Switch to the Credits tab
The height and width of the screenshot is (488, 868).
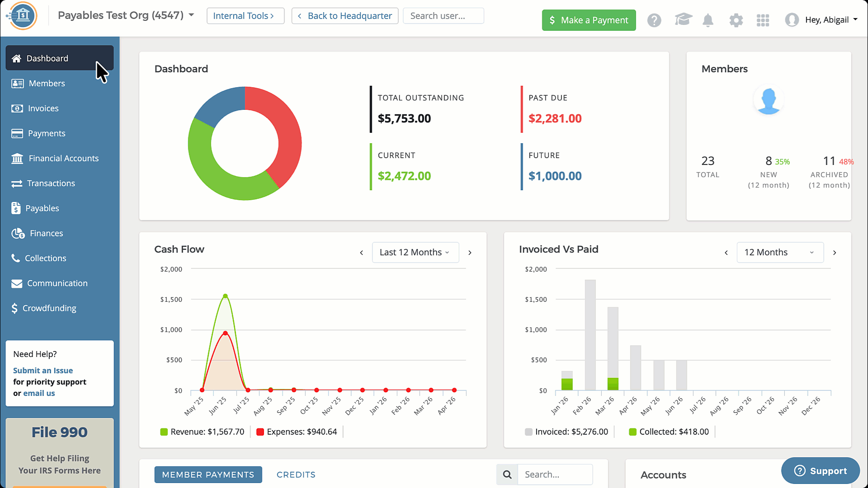pyautogui.click(x=296, y=475)
